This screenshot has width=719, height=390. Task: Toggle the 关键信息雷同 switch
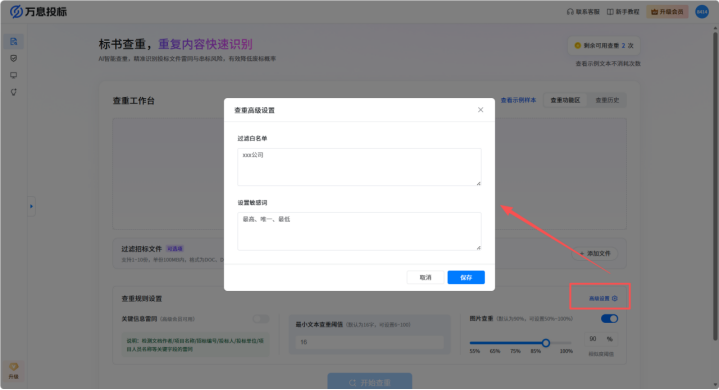(261, 319)
